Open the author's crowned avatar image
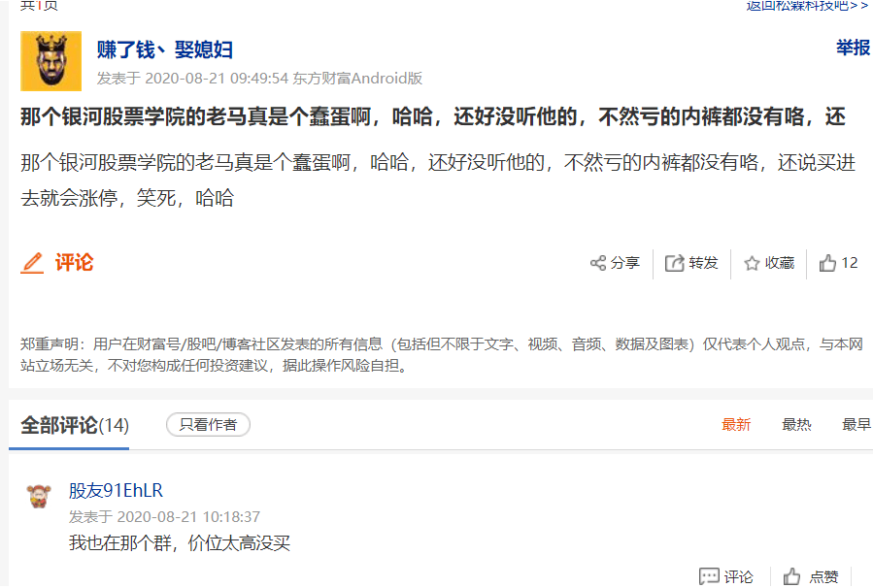The height and width of the screenshot is (588, 873). 51,61
